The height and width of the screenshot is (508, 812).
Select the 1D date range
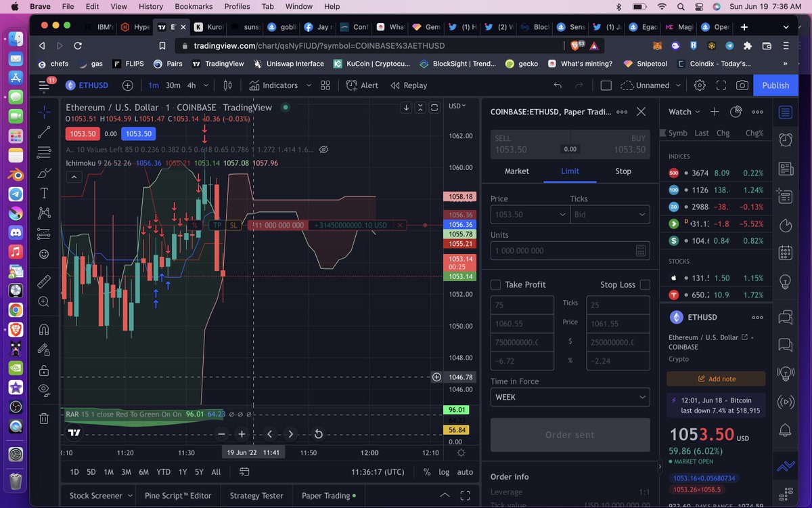click(74, 472)
